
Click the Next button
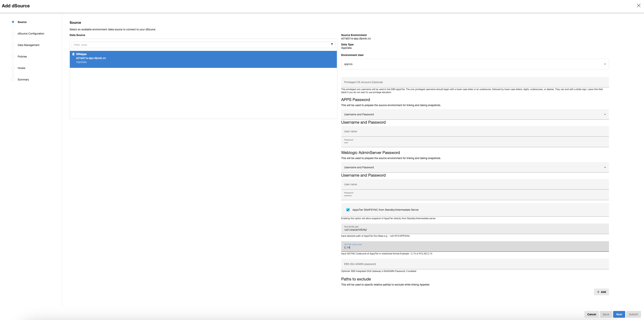click(619, 314)
